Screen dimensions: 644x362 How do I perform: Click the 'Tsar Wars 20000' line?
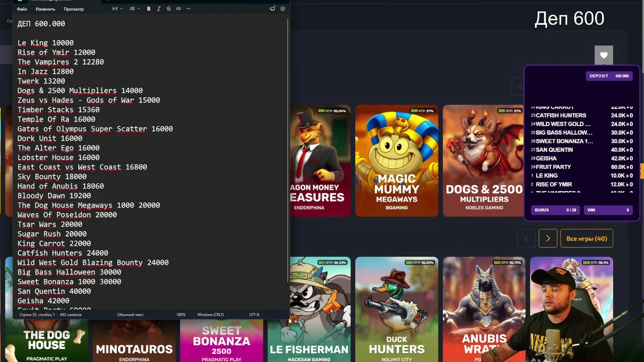(x=50, y=224)
